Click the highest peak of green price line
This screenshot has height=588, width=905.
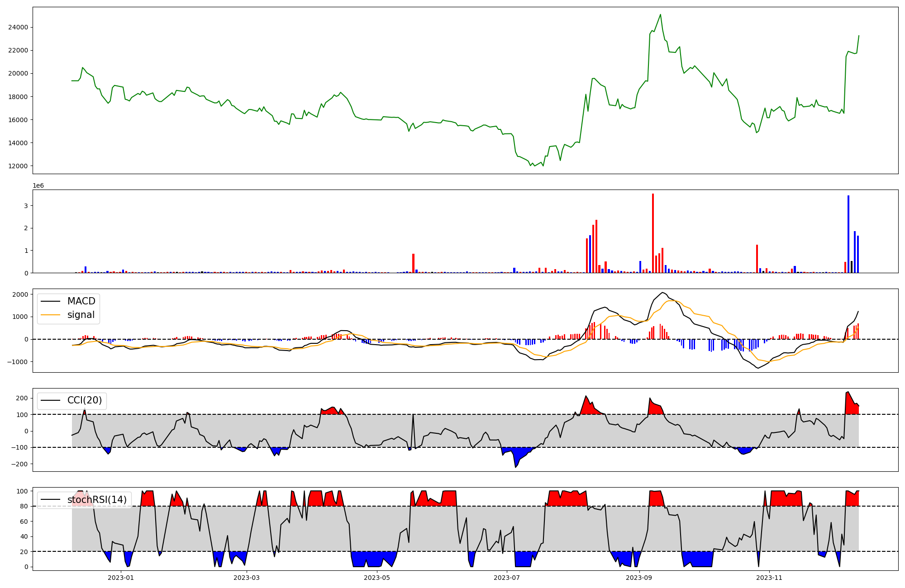tap(661, 15)
